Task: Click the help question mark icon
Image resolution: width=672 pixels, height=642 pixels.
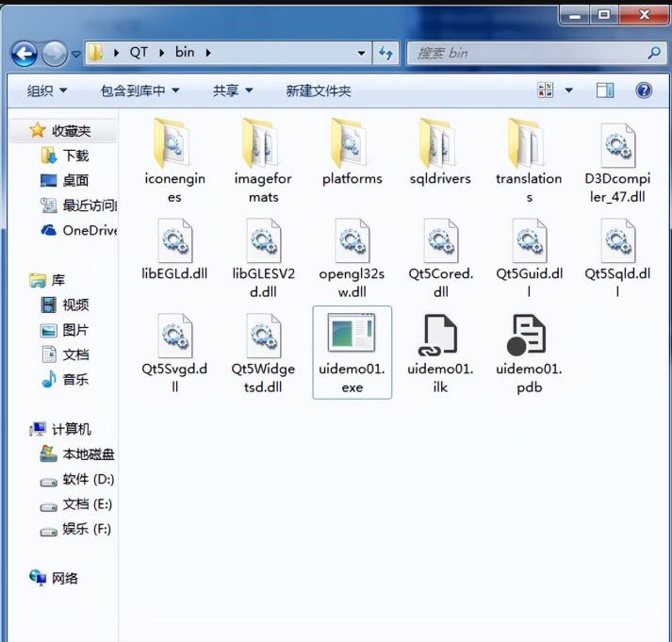Action: coord(644,91)
